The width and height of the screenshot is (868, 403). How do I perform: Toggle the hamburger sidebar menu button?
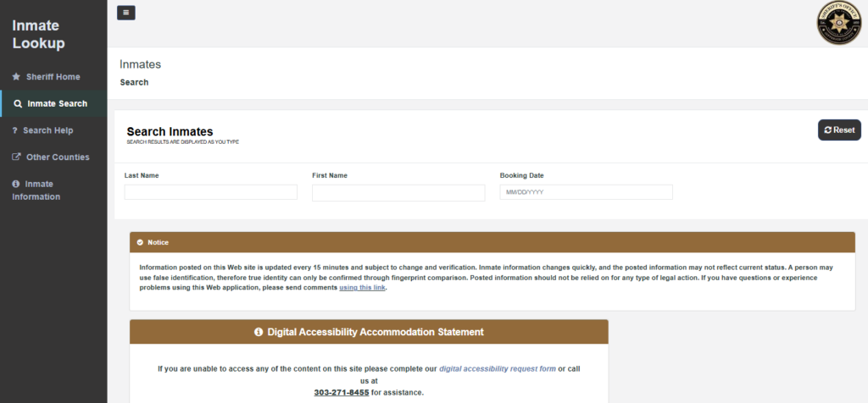tap(126, 13)
